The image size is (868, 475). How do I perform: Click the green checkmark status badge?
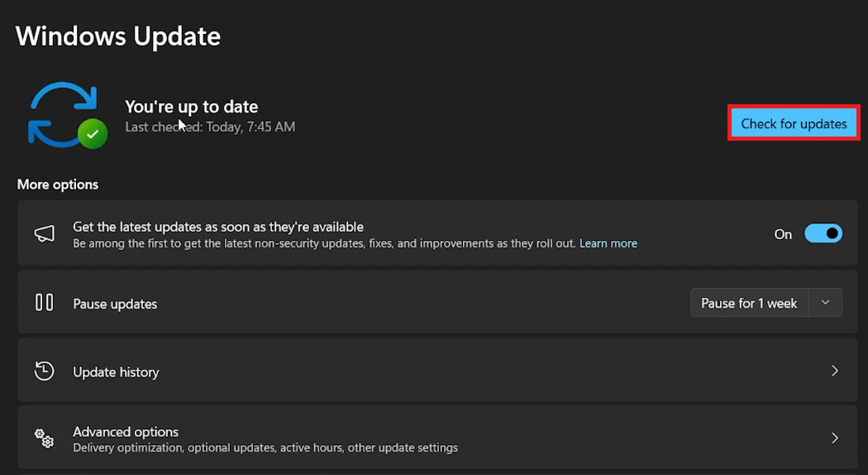pos(93,133)
